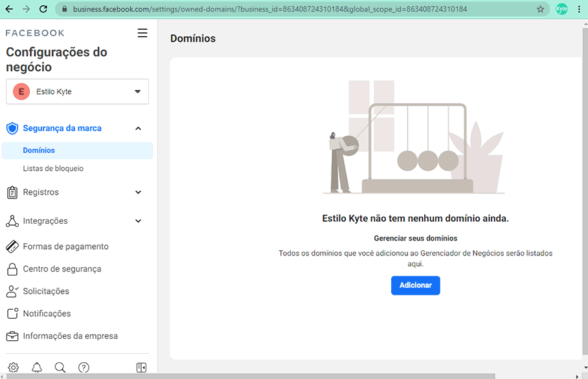Click the browser address bar URL
Viewport: 588px width, 379px height.
tap(270, 9)
